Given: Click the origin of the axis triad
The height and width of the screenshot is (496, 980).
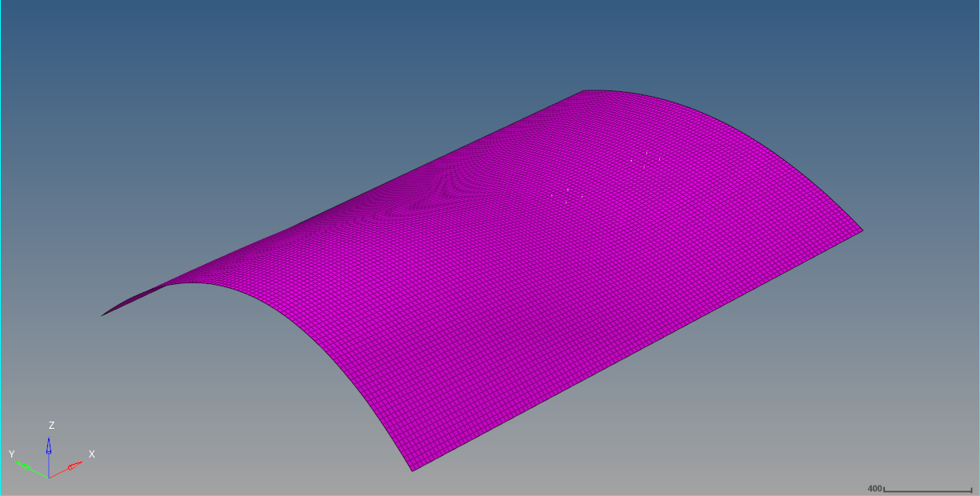Looking at the screenshot, I should pyautogui.click(x=49, y=478).
